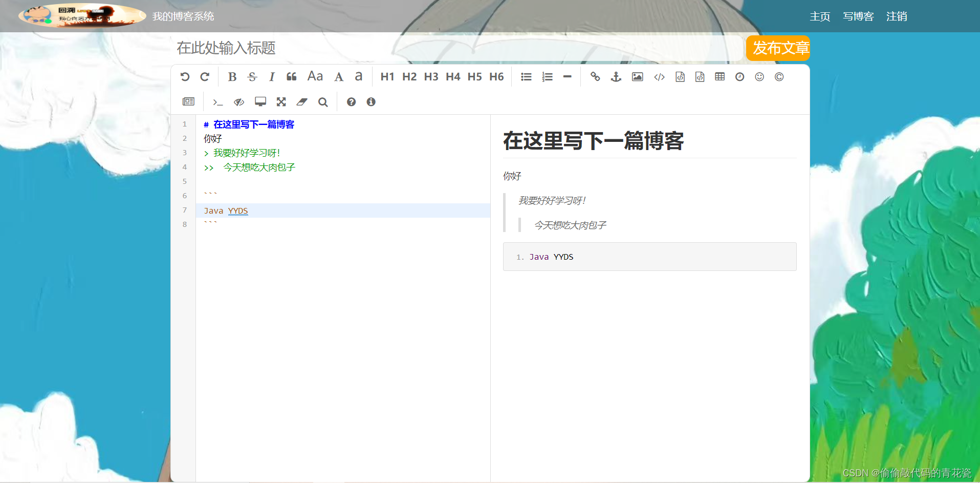Insert a code block

point(700,77)
